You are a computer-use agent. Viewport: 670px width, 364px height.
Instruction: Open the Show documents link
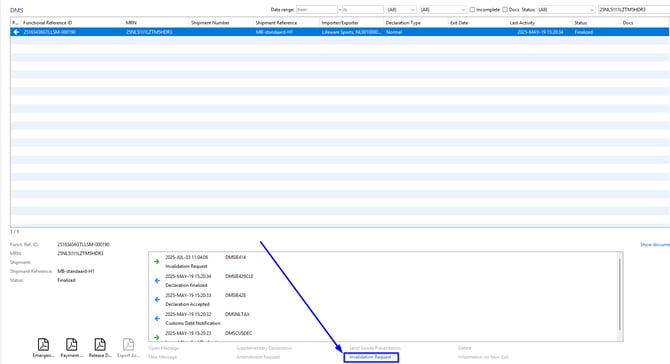(x=655, y=244)
